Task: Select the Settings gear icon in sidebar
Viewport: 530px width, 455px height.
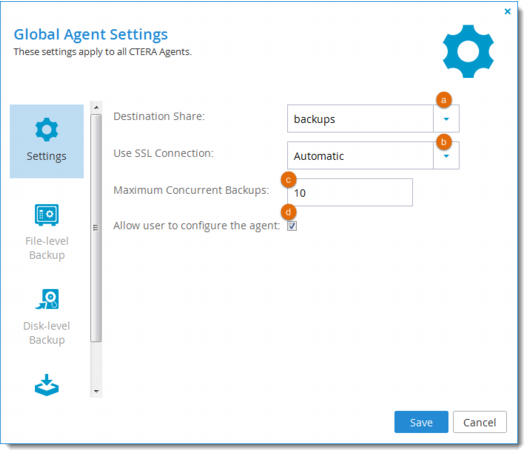Action: pyautogui.click(x=47, y=129)
